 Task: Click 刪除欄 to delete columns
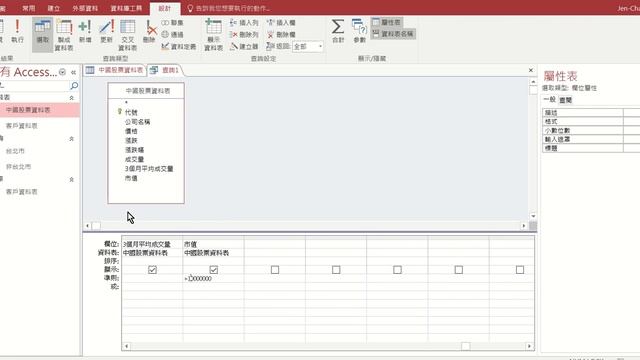point(281,35)
